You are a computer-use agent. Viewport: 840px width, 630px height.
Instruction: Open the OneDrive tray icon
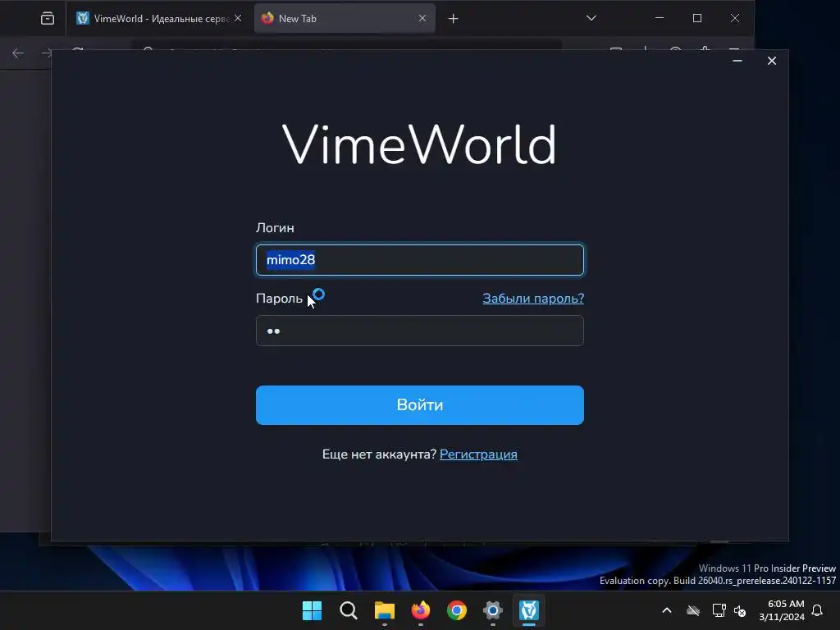click(693, 610)
